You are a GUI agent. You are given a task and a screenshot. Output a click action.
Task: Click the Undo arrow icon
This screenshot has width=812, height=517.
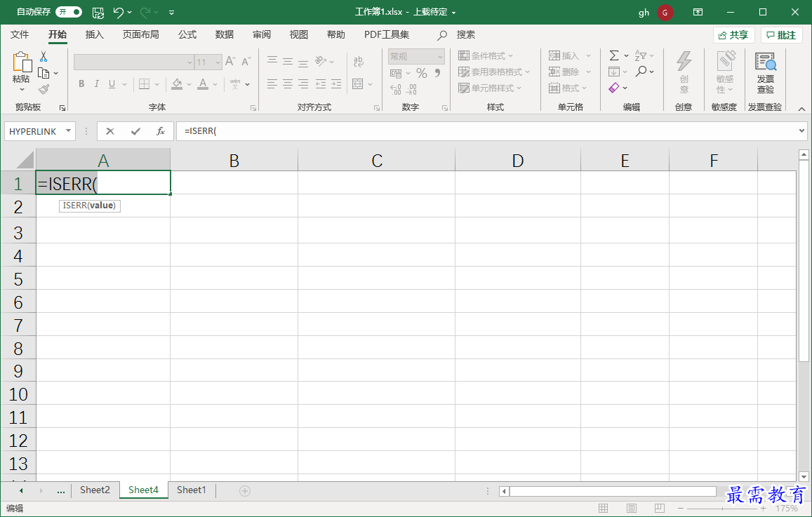(x=119, y=13)
